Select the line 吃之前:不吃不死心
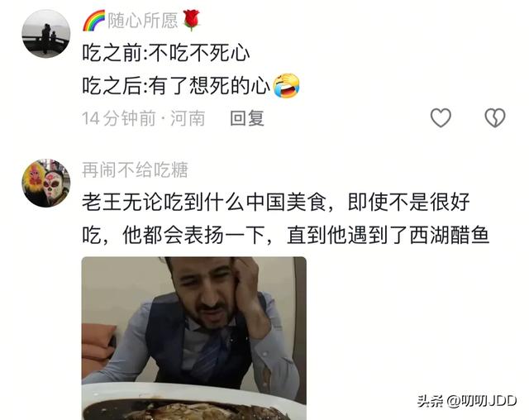529x420 pixels. tap(166, 53)
